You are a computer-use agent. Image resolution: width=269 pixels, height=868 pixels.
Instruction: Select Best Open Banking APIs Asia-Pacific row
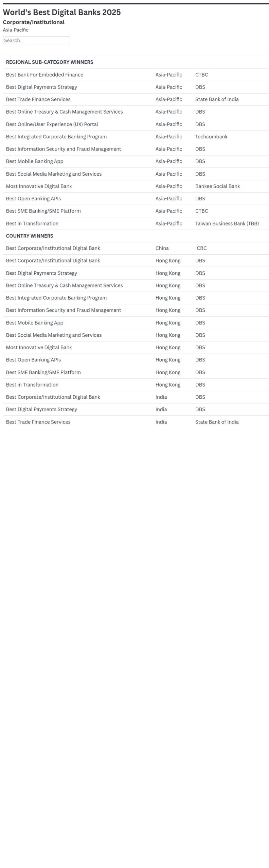click(x=33, y=199)
